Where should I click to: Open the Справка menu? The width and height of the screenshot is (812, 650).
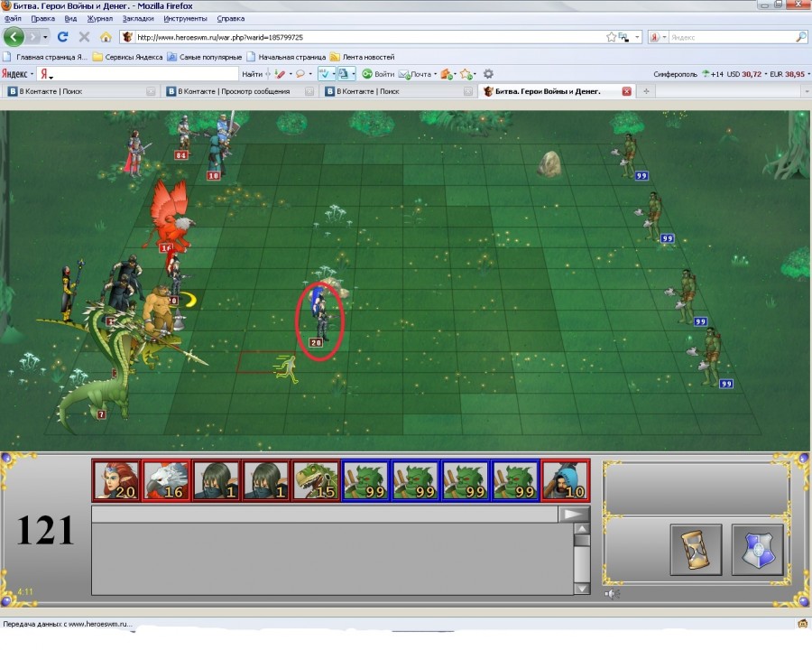pos(230,18)
